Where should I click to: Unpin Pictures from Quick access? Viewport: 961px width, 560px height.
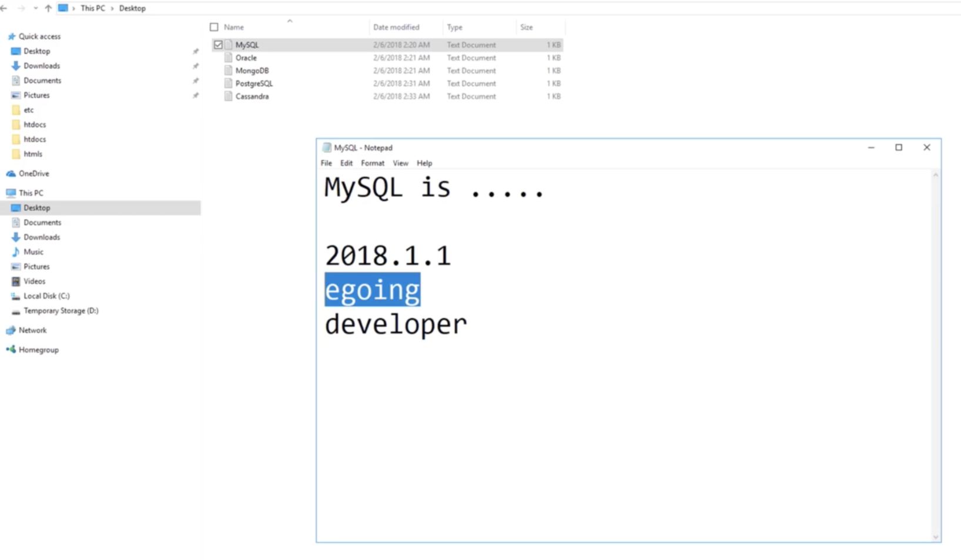196,95
